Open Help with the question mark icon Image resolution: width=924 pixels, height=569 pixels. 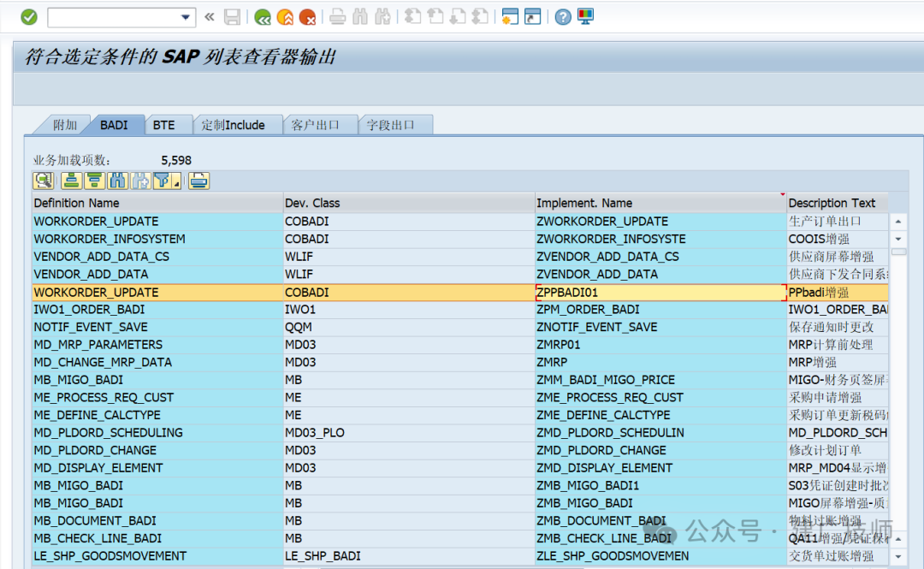point(563,17)
